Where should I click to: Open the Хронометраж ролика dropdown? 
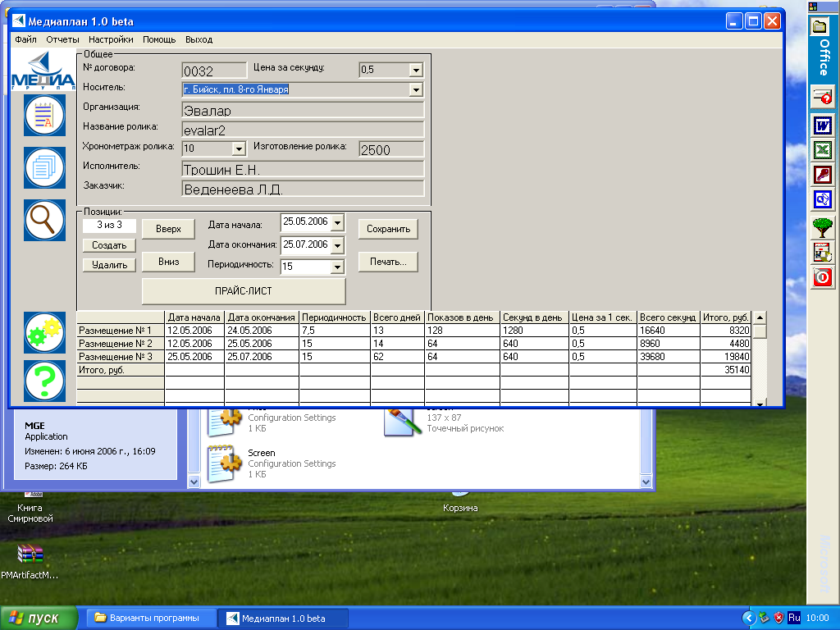pyautogui.click(x=239, y=149)
